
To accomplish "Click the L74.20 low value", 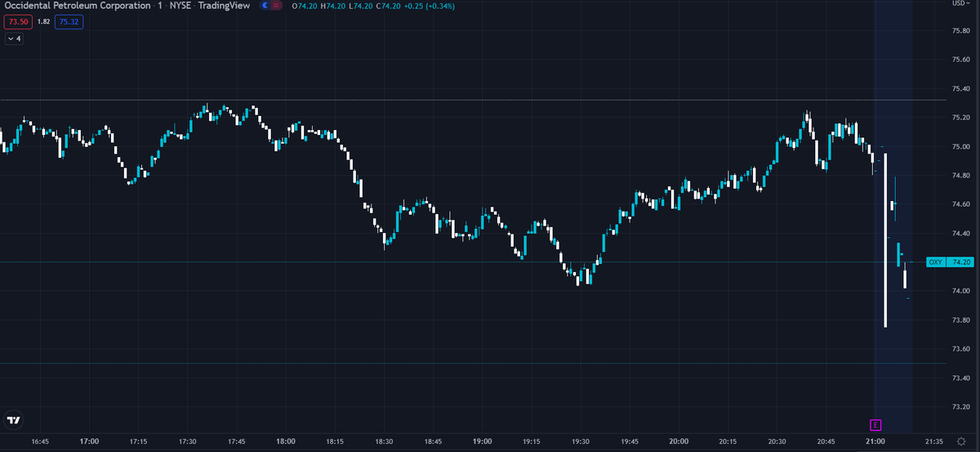I will [360, 6].
